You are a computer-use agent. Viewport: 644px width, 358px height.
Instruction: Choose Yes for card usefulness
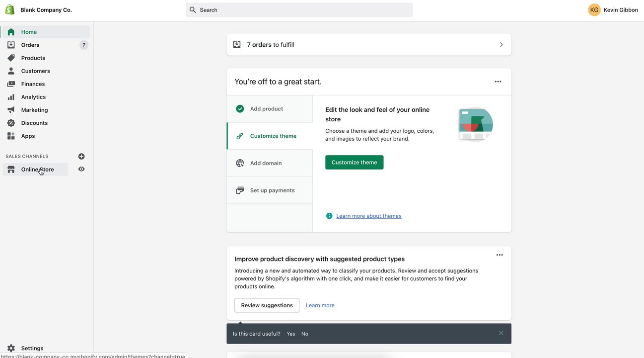pyautogui.click(x=291, y=334)
